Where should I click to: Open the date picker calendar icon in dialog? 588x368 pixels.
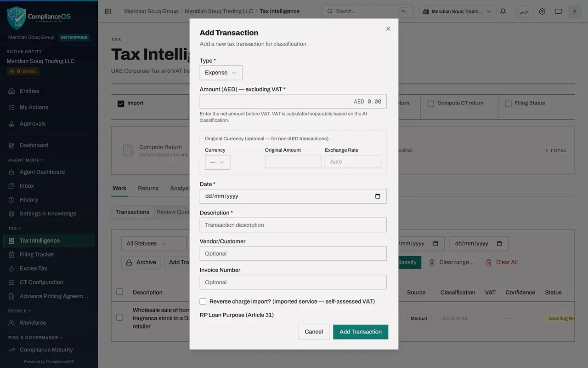(x=378, y=196)
